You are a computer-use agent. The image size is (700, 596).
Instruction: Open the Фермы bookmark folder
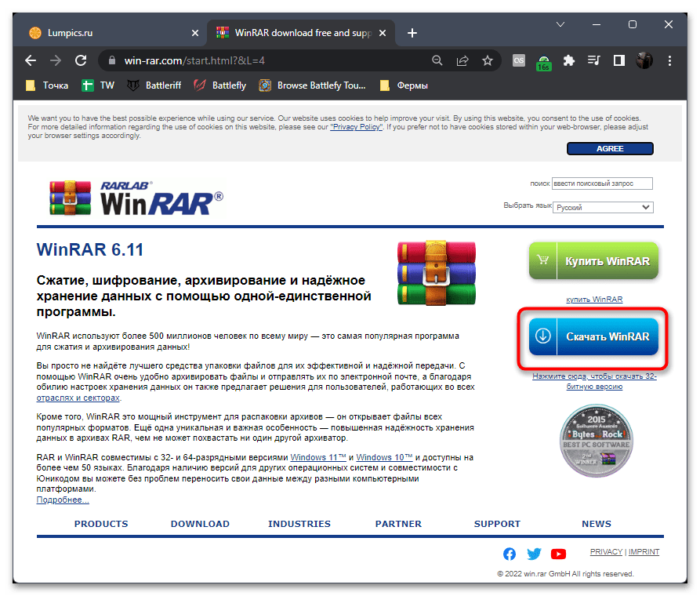(404, 85)
